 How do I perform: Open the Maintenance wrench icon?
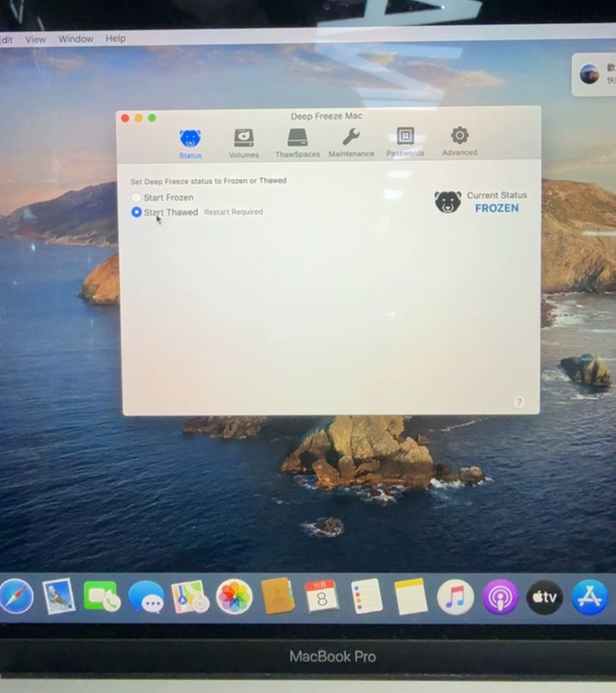click(351, 138)
